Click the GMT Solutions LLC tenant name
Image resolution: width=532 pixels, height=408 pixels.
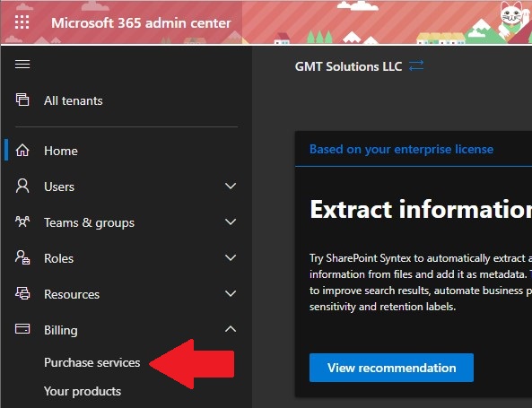click(x=348, y=66)
